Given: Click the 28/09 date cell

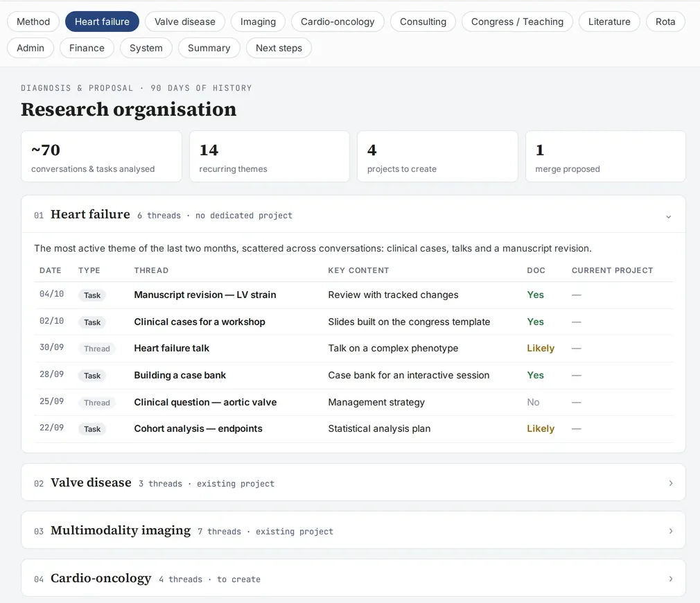Looking at the screenshot, I should coord(52,374).
